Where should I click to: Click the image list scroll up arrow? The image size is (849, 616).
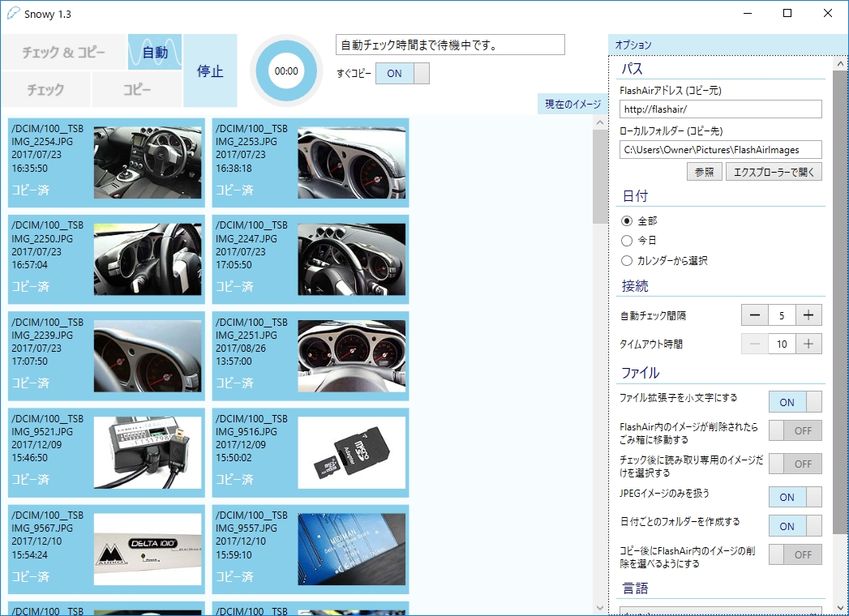pos(599,123)
